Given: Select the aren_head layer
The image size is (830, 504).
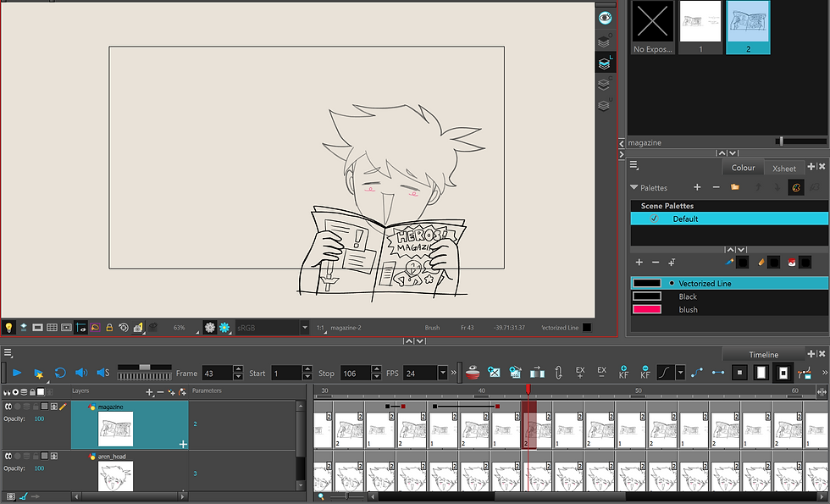Looking at the screenshot, I should (130, 471).
